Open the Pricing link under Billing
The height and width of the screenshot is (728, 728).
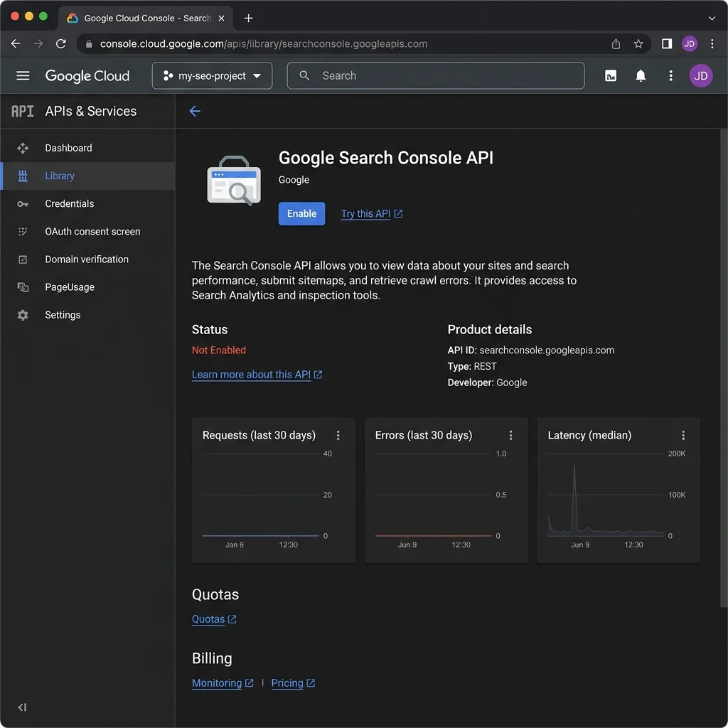coord(293,683)
